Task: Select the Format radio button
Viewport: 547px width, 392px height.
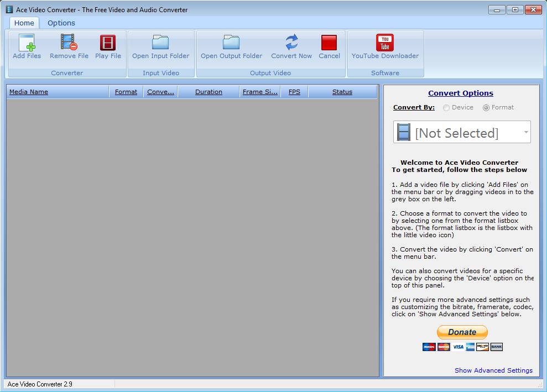Action: click(486, 108)
